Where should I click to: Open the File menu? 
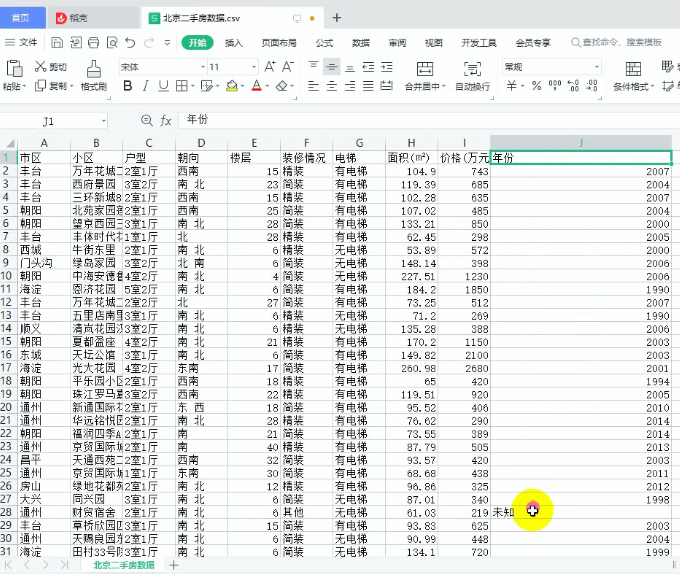click(21, 42)
